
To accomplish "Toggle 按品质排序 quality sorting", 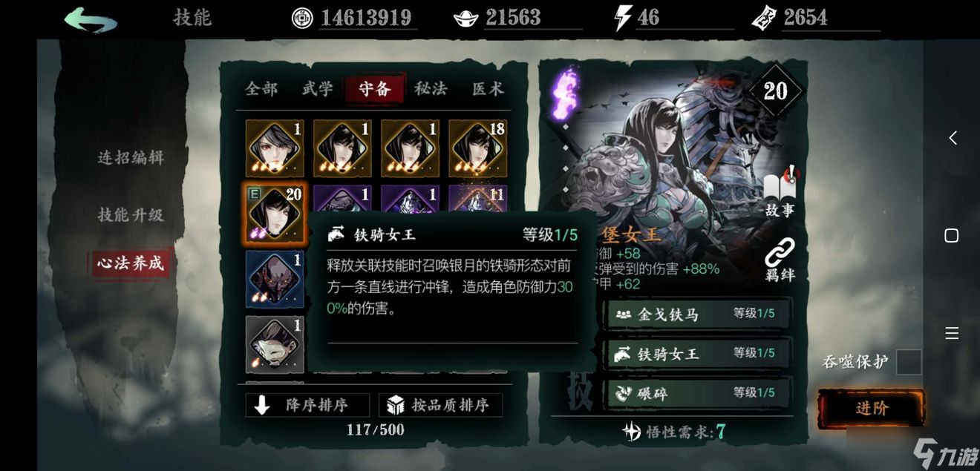I will coord(440,405).
